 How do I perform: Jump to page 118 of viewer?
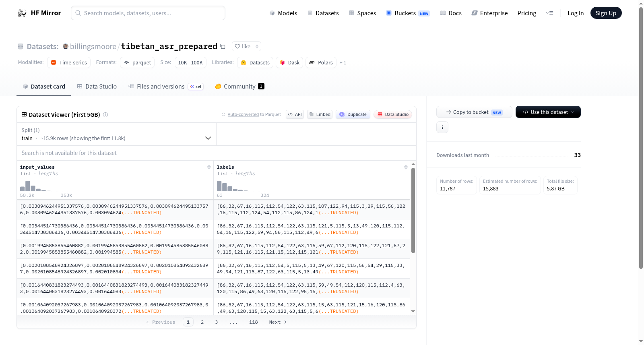pos(253,322)
